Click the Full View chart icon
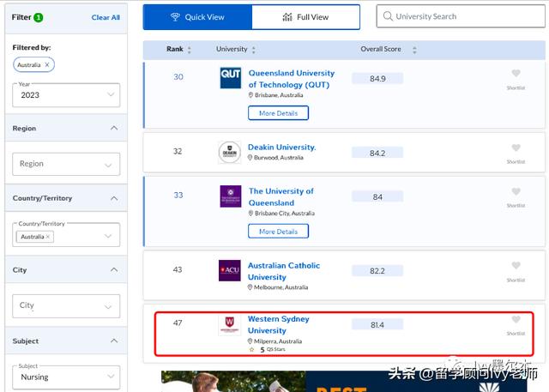 287,17
